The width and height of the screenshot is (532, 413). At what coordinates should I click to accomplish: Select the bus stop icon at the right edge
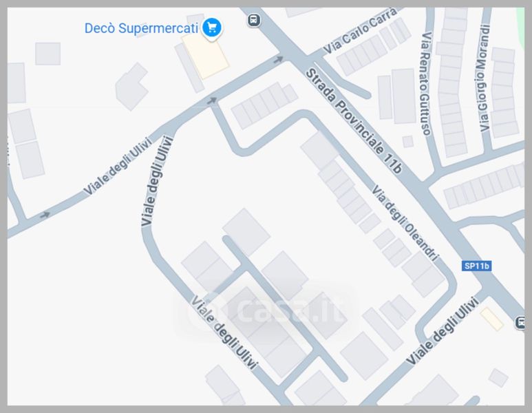pos(520,322)
